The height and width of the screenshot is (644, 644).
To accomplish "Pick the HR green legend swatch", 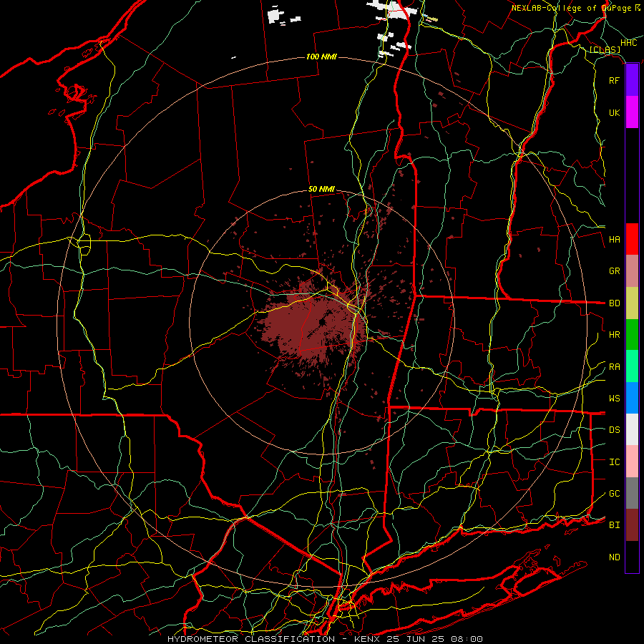I will [632, 334].
